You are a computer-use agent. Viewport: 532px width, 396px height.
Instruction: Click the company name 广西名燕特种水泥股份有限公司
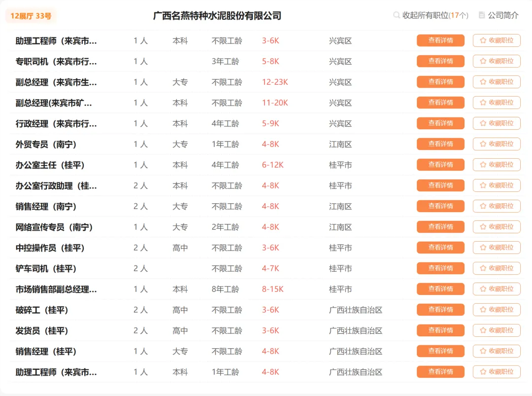[217, 16]
